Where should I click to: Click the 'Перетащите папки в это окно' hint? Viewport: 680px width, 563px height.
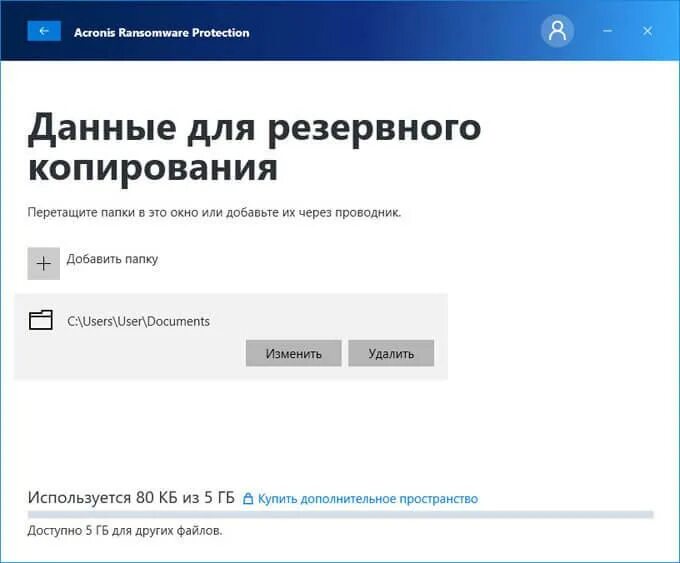point(214,213)
